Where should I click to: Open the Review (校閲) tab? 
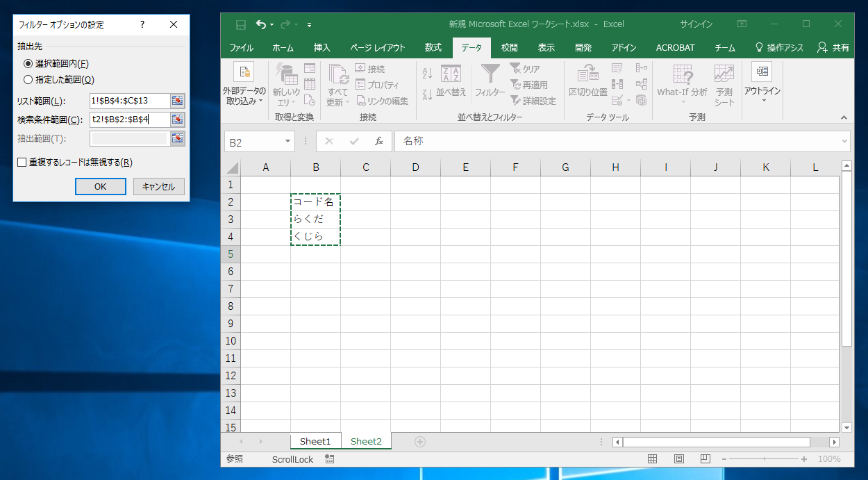coord(509,48)
